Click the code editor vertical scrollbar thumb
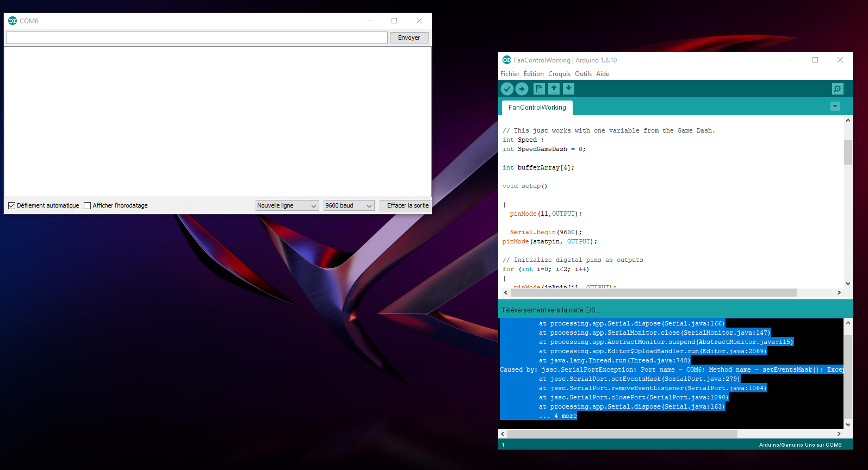 point(848,152)
